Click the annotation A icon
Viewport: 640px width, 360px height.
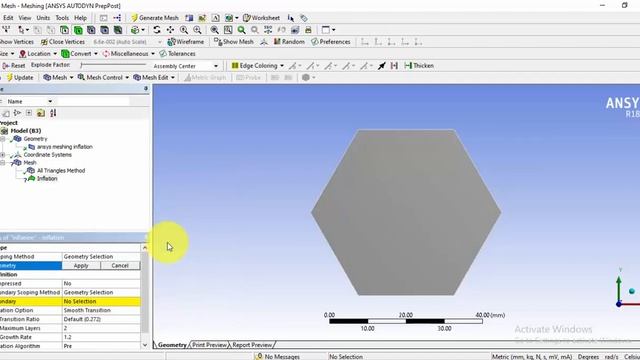[216, 18]
